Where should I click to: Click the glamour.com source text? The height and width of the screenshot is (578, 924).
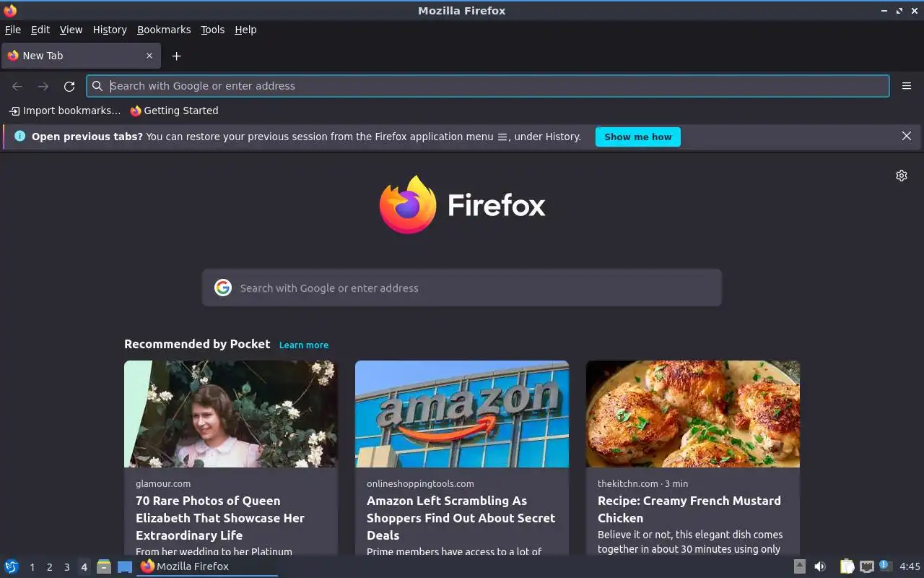coord(163,483)
